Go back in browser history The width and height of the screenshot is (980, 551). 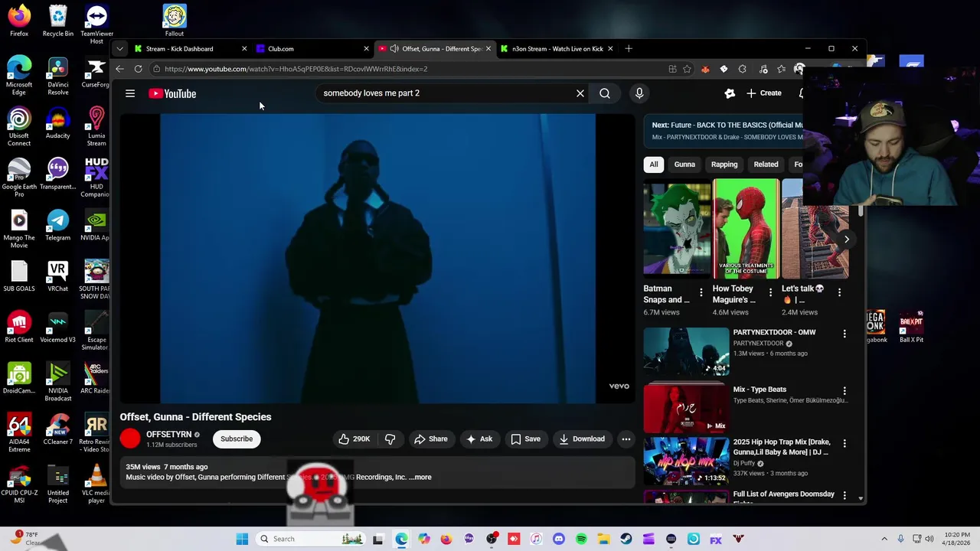point(120,69)
